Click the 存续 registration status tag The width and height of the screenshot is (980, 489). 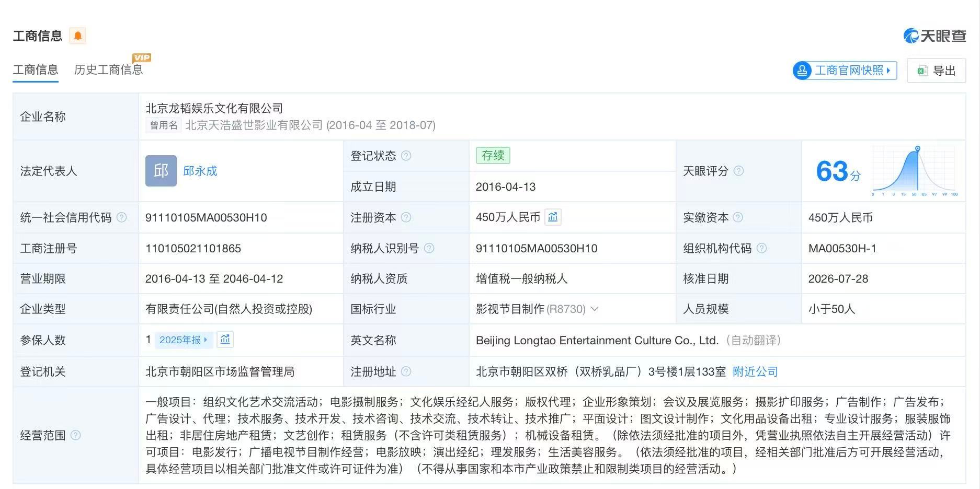click(493, 155)
